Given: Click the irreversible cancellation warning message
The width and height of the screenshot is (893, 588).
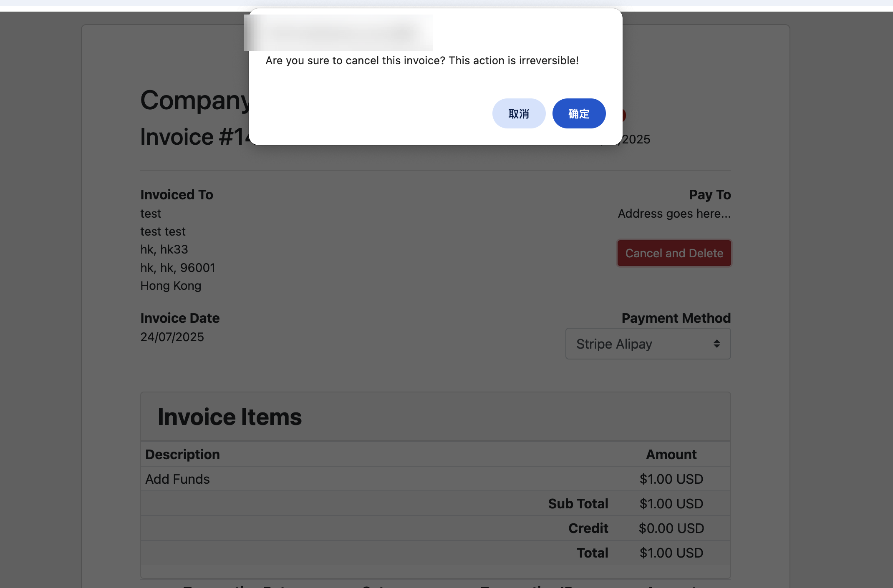Looking at the screenshot, I should click(x=422, y=60).
